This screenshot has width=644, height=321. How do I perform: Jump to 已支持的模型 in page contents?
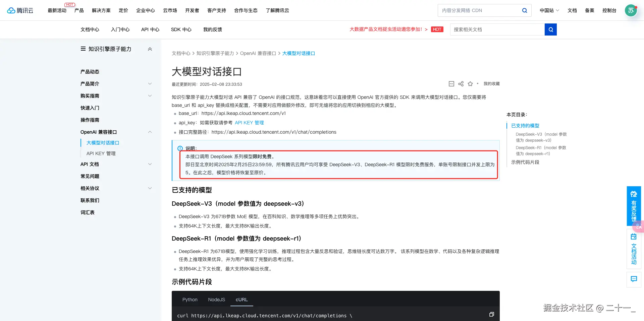pos(525,126)
